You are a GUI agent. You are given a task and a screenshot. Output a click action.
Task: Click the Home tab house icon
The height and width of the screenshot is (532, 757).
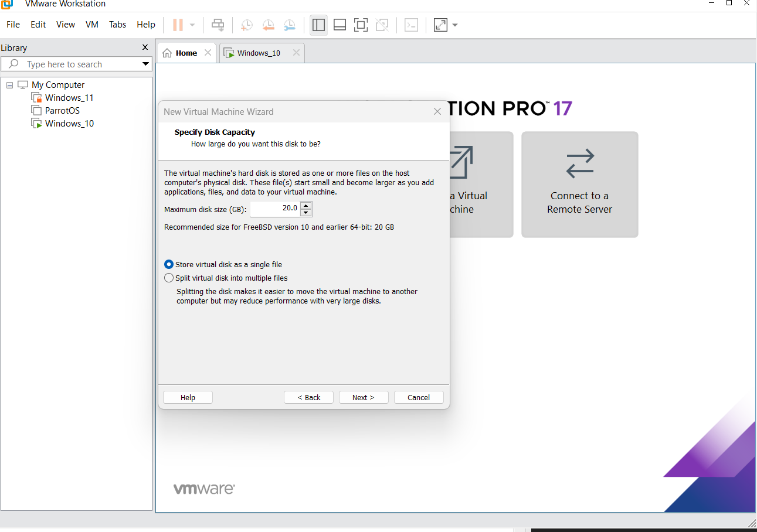pos(167,53)
